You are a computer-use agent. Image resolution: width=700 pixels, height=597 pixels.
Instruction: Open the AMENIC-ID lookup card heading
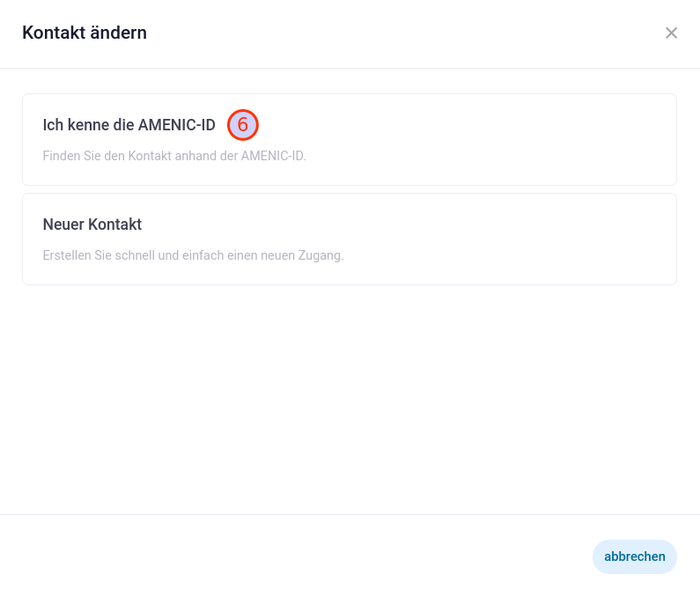point(129,125)
